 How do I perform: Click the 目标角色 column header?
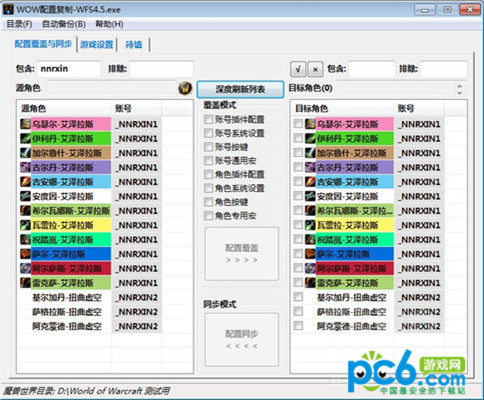point(342,108)
